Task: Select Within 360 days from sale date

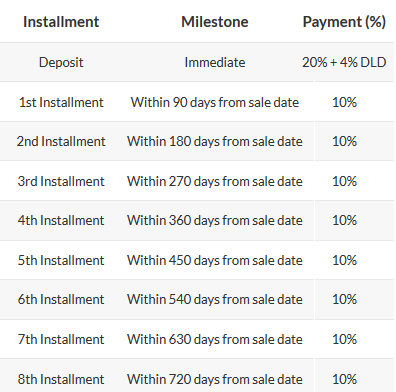Action: tap(215, 220)
